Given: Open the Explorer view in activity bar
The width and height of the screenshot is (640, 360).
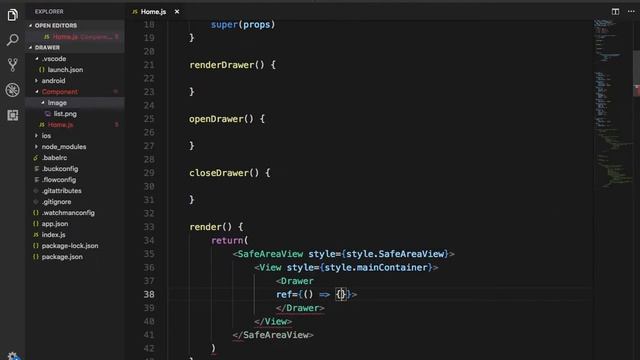Looking at the screenshot, I should tap(12, 15).
